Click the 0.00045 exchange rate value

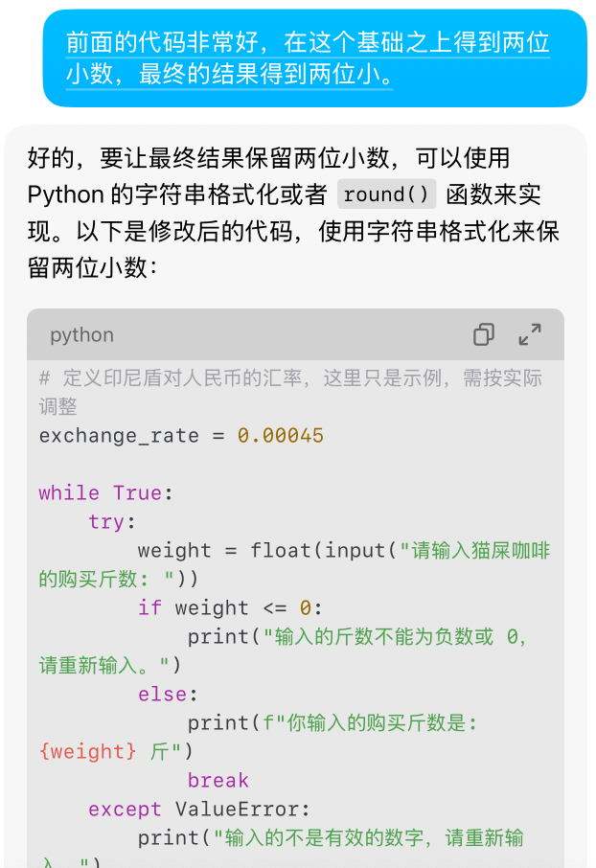[281, 436]
